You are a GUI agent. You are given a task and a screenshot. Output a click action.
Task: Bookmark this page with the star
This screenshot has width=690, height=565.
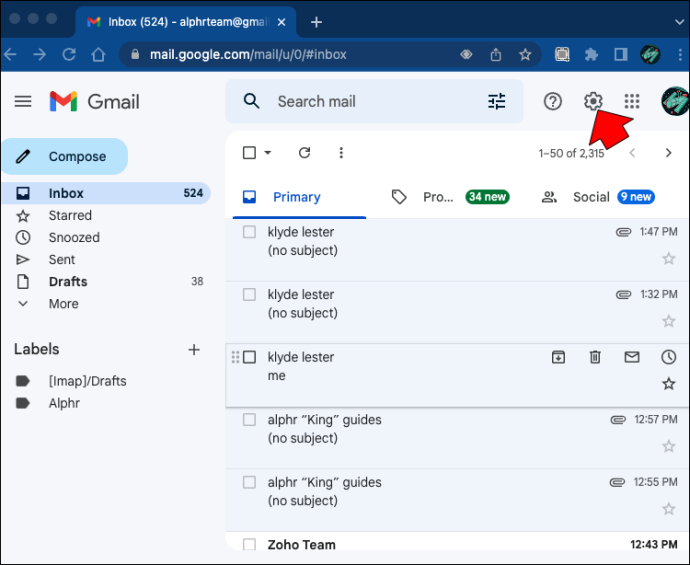525,55
